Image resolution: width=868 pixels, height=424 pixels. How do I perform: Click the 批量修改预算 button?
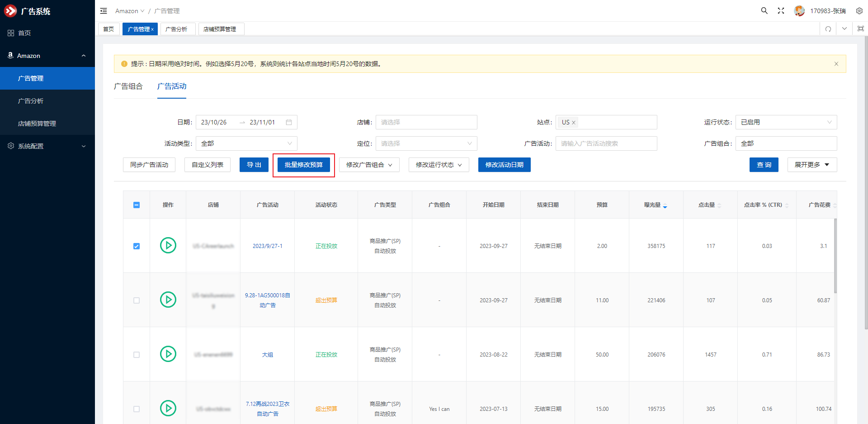pos(304,165)
